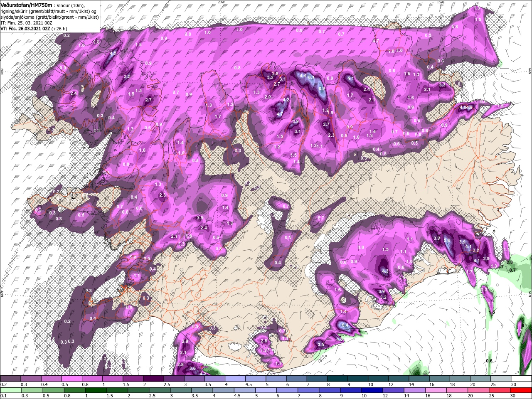Image resolution: width=532 pixels, height=399 pixels.
Task: Select snow-scale swatch above label 20
Action: [x=480, y=379]
